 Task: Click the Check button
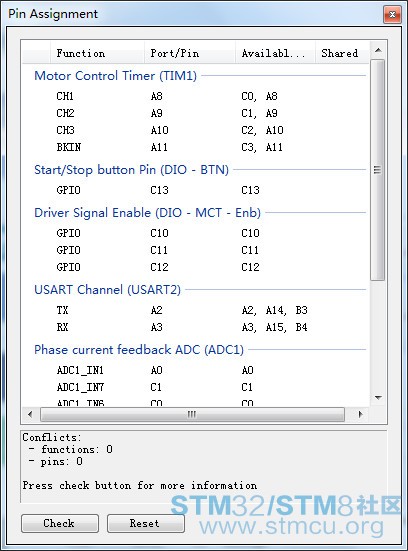pos(60,523)
